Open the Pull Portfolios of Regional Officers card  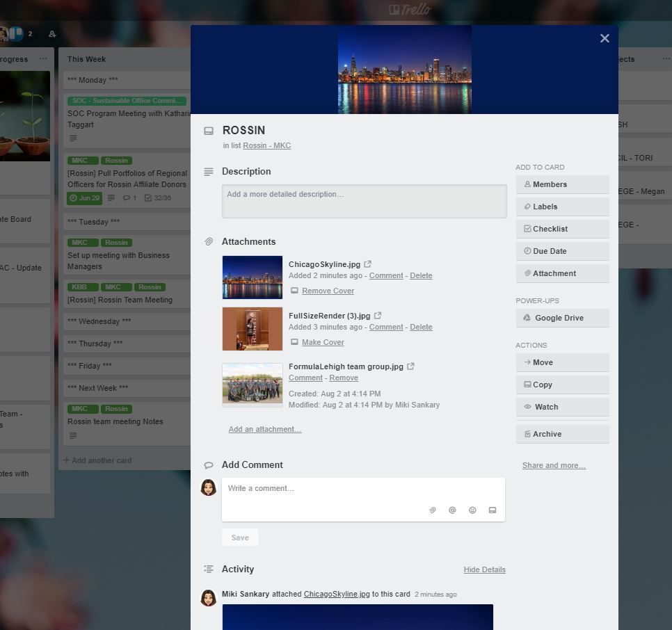127,179
